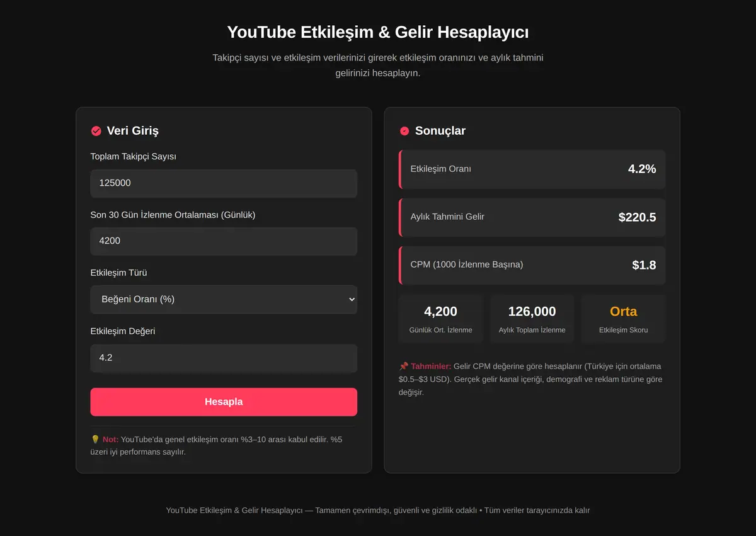Click the footer text about offline privacy
This screenshot has width=756, height=536.
(x=378, y=510)
